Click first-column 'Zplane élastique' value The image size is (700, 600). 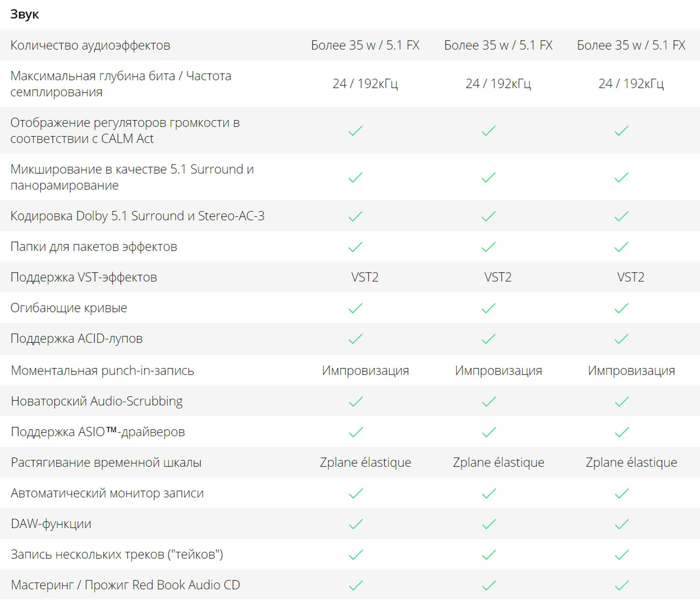(x=365, y=463)
